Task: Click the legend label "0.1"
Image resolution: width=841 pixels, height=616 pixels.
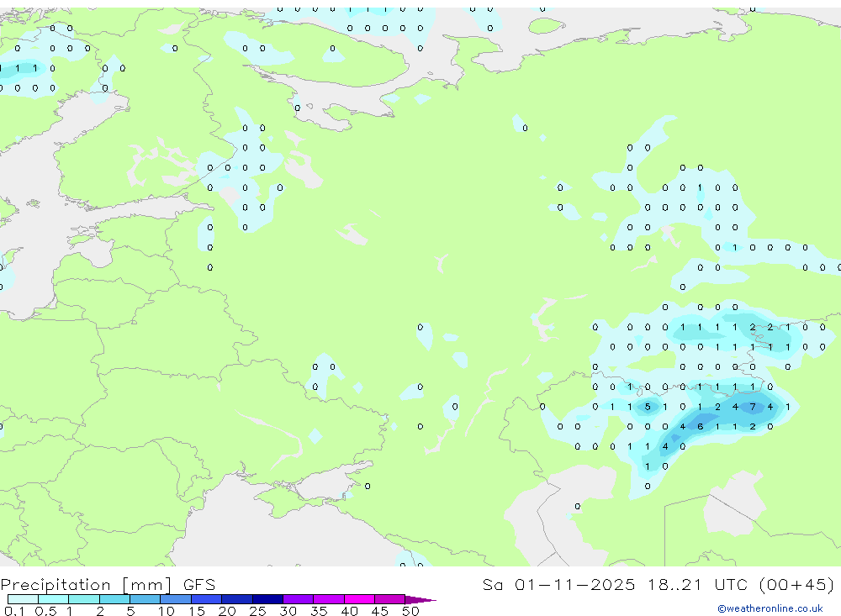Action: (14, 611)
